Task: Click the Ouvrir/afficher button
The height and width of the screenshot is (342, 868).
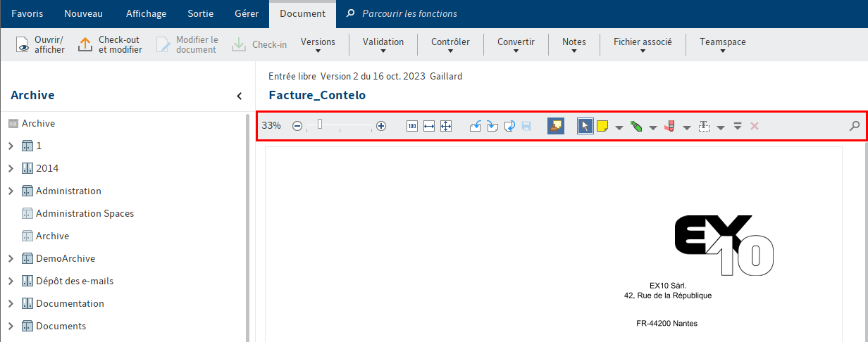Action: click(x=41, y=45)
